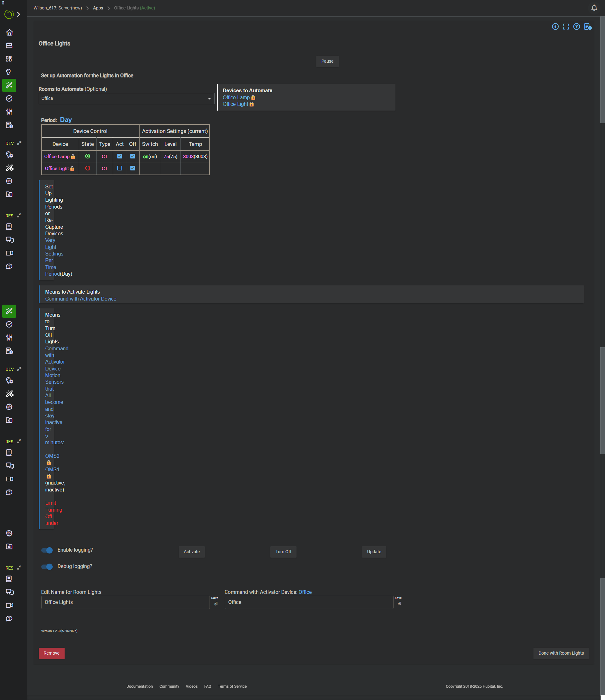
Task: Open Wilson_617 Server breadcrumb
Action: coord(57,8)
